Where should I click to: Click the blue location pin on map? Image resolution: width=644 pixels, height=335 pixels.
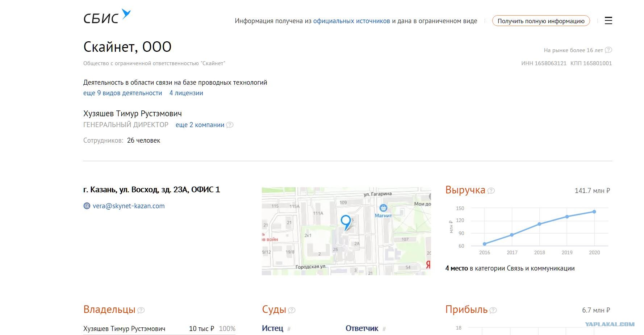pyautogui.click(x=346, y=222)
